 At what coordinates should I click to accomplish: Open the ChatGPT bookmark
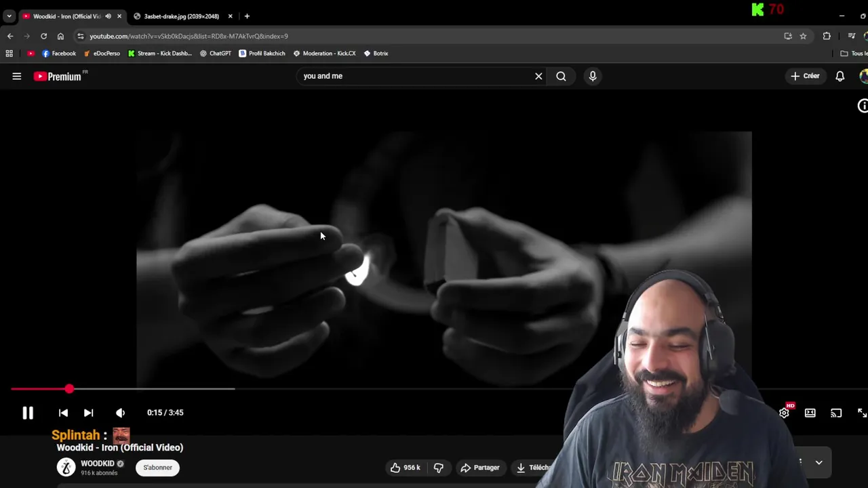[216, 54]
